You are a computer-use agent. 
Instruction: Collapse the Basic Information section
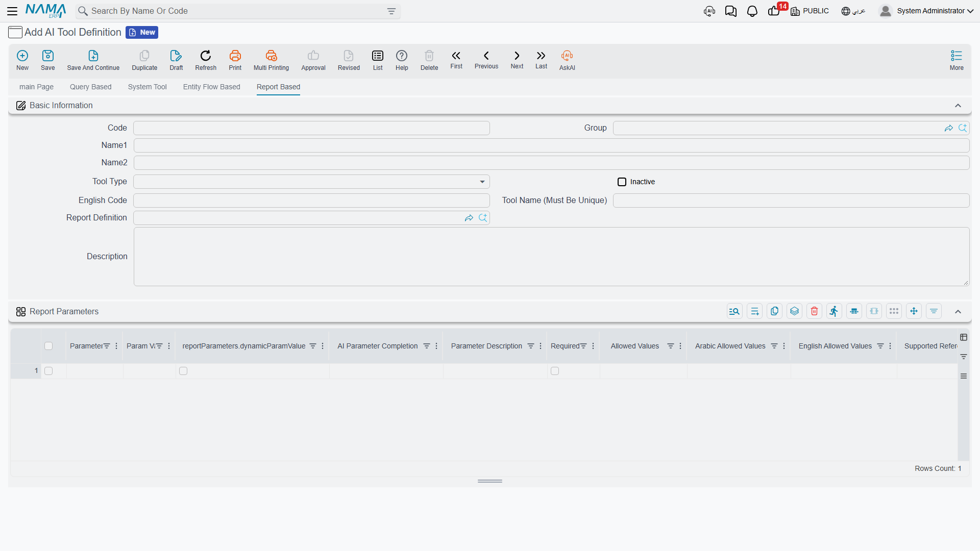[x=958, y=106]
